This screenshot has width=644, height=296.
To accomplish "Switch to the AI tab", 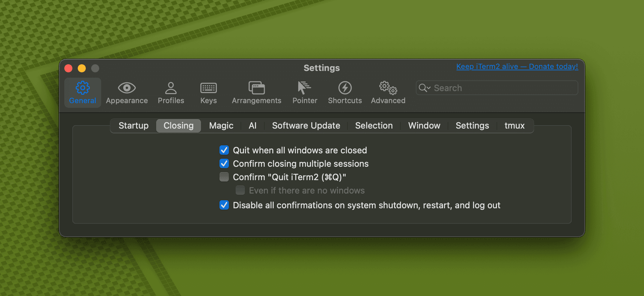I will (x=252, y=126).
